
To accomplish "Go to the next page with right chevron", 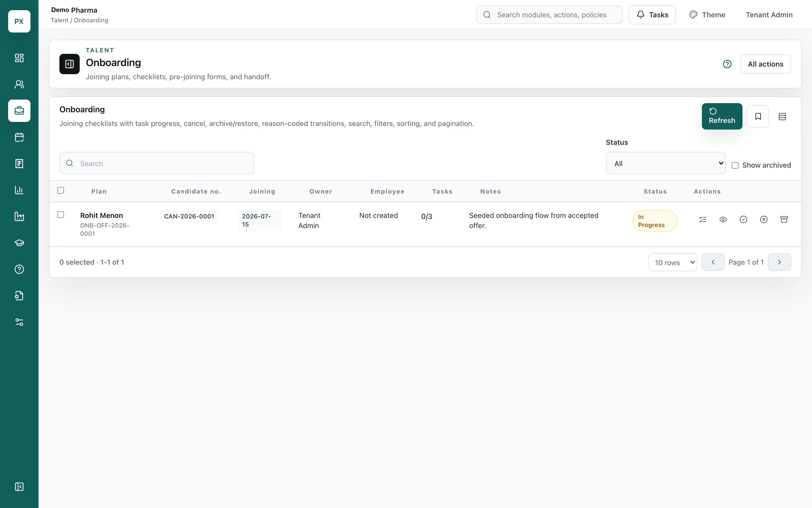I will coord(779,262).
